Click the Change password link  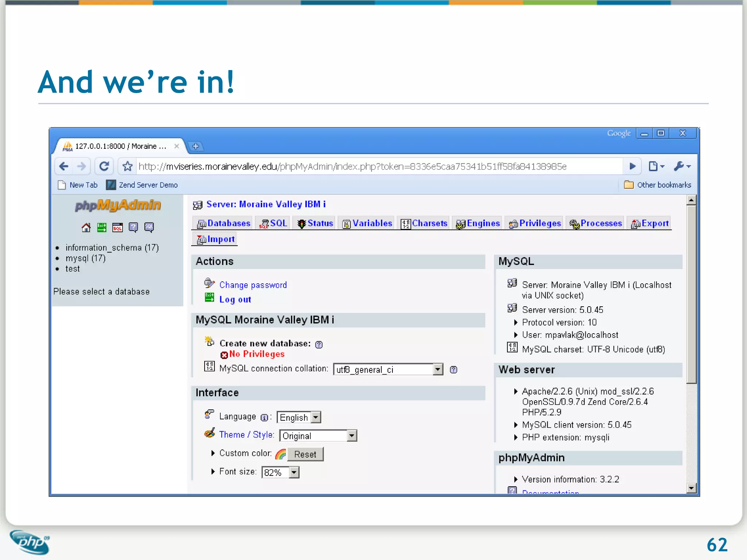pos(253,285)
